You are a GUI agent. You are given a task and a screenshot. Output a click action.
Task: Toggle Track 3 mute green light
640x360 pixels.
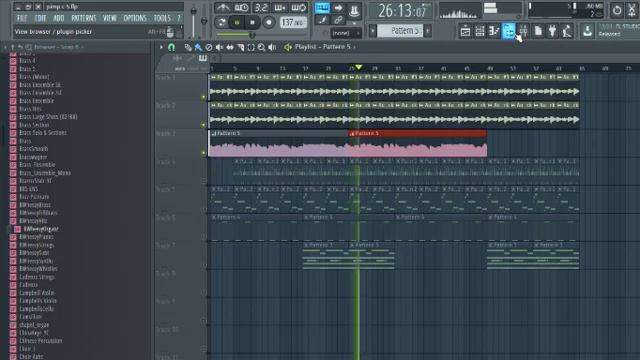tap(203, 153)
